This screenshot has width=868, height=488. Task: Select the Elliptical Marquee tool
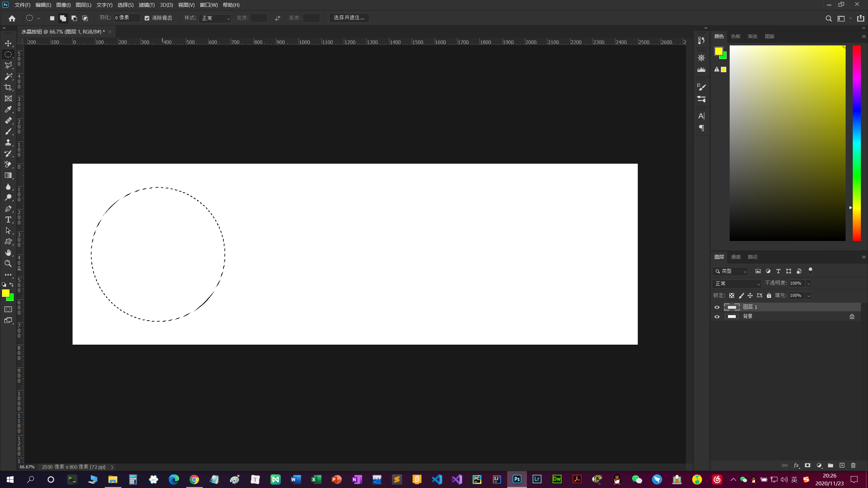click(8, 54)
